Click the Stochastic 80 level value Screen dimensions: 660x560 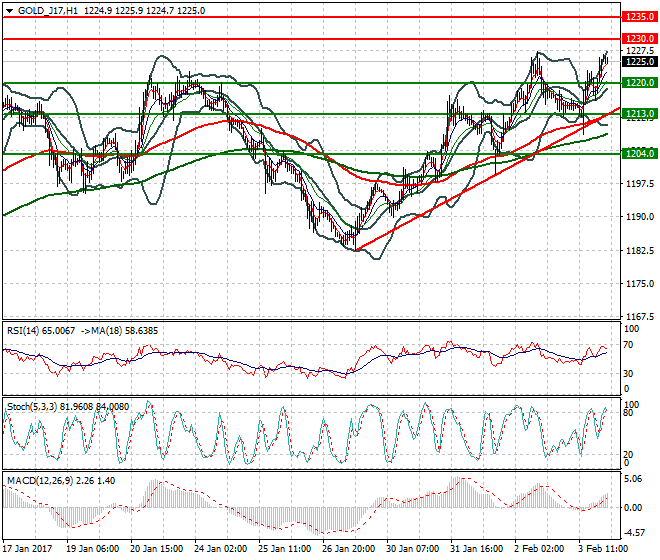(x=628, y=413)
